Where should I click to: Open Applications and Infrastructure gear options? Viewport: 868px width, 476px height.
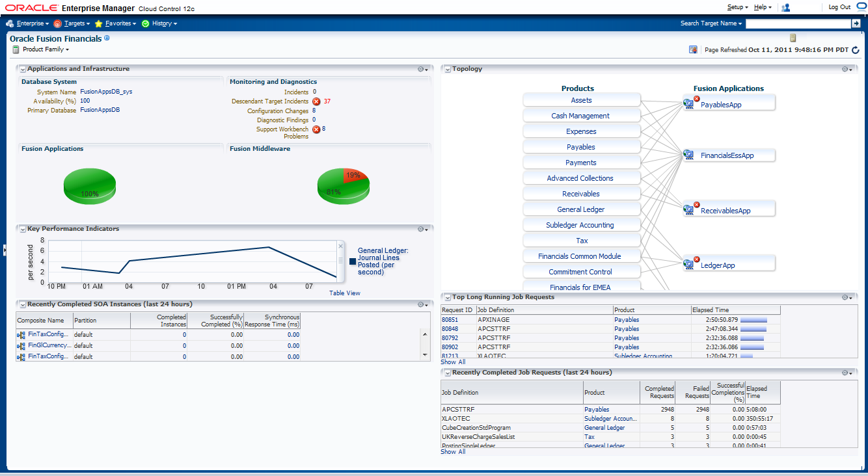pos(423,69)
